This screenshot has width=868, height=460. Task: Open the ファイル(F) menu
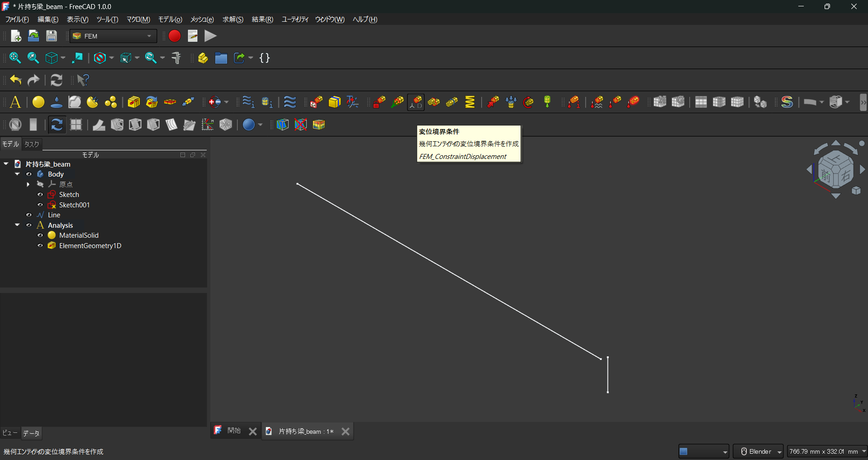click(x=17, y=19)
